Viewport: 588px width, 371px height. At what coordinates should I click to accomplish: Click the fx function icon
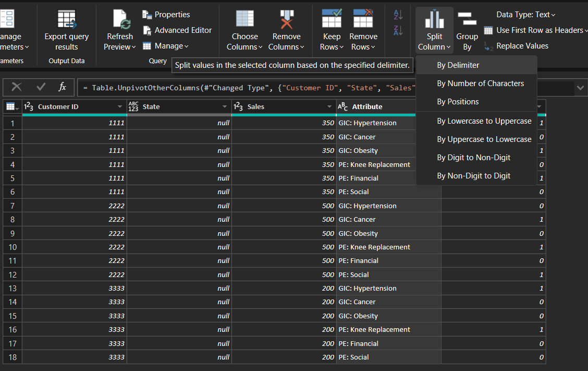(x=62, y=87)
